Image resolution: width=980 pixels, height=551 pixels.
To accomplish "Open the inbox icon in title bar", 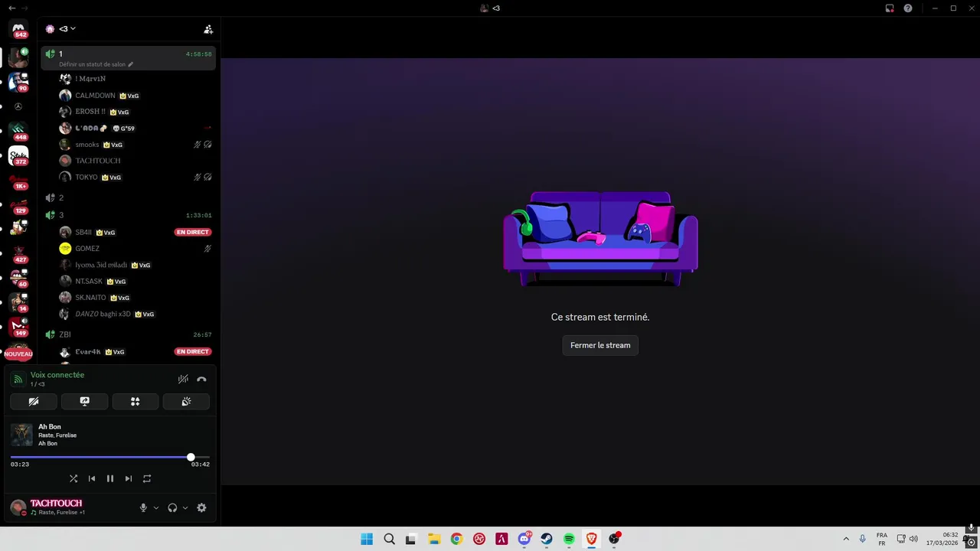I will tap(890, 8).
